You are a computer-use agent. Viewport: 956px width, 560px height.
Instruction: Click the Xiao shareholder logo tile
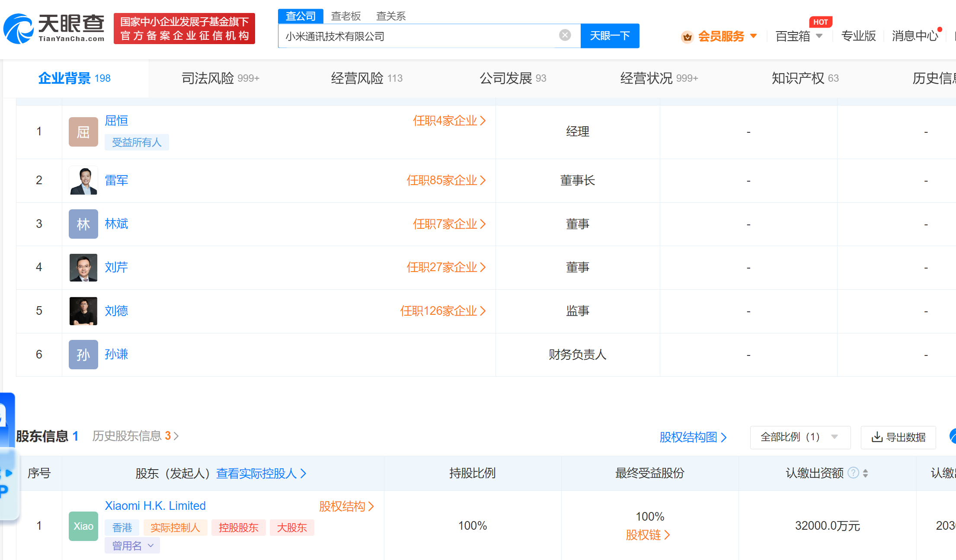click(x=83, y=526)
